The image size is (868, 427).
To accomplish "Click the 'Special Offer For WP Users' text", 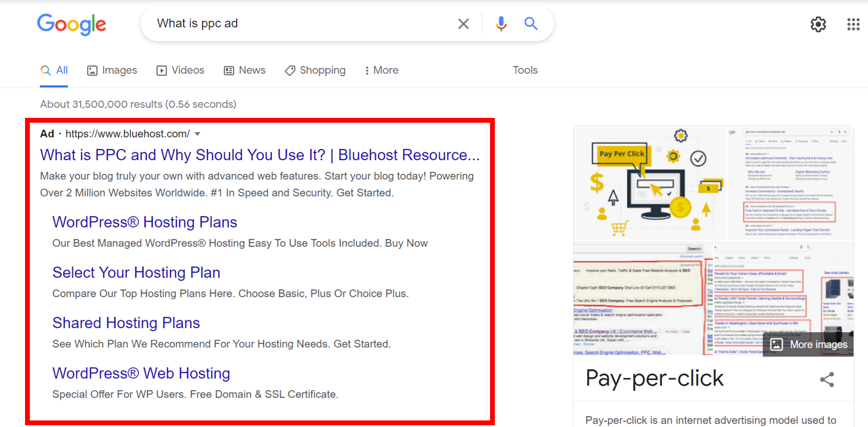I will (x=196, y=394).
